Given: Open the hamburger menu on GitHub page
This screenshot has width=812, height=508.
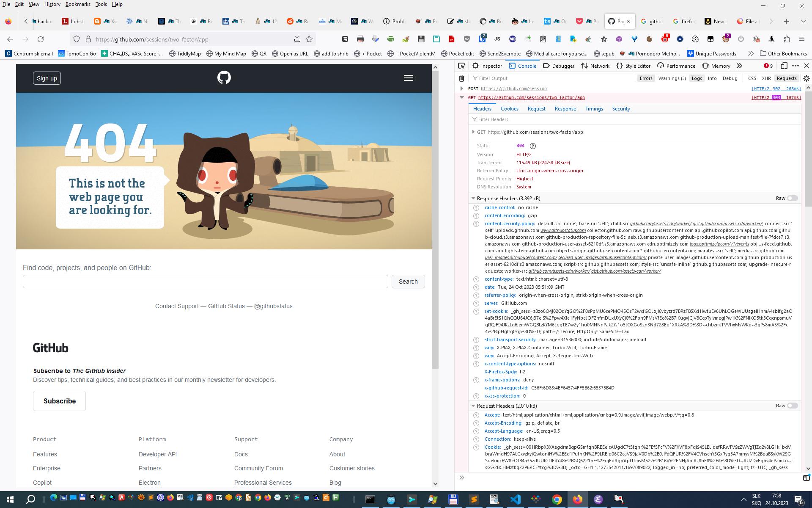Looking at the screenshot, I should [x=408, y=78].
